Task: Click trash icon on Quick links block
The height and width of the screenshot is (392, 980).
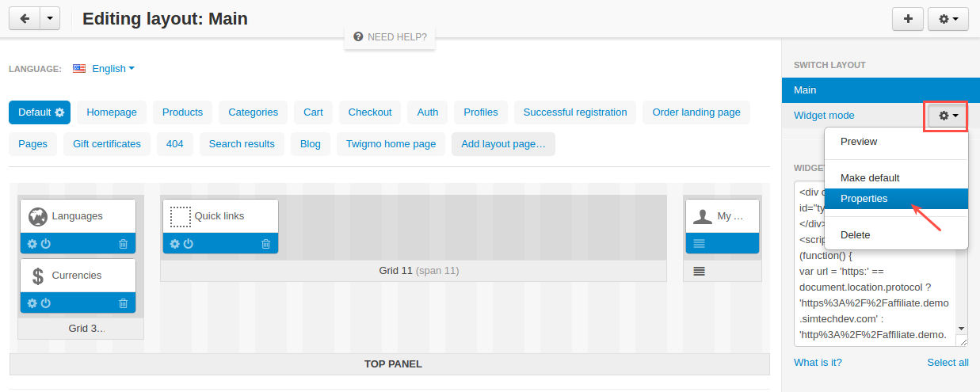Action: coord(265,244)
